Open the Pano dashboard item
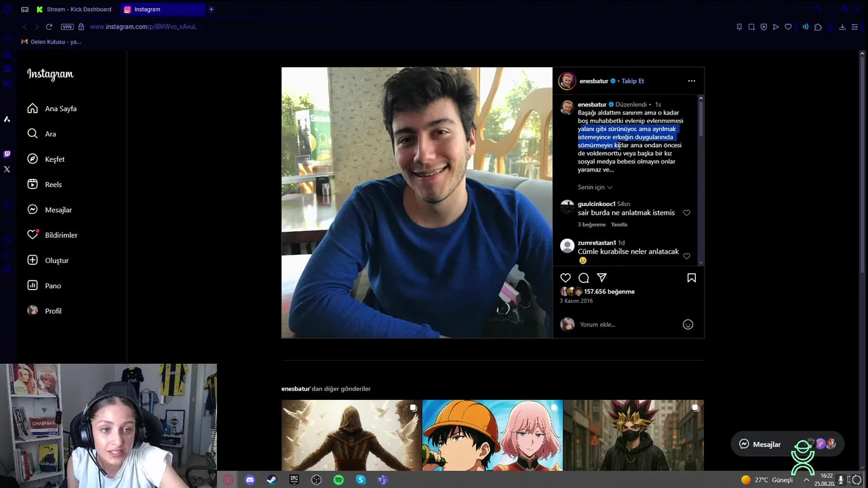This screenshot has width=868, height=488. (x=44, y=285)
